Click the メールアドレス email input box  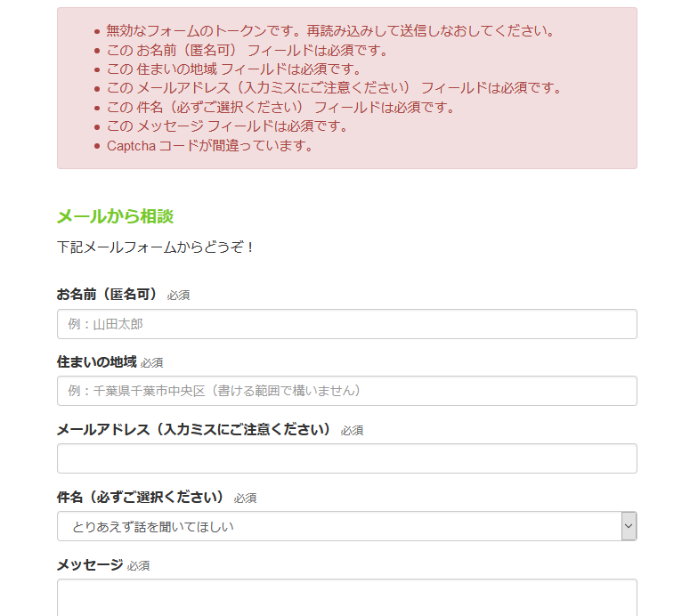pos(346,458)
